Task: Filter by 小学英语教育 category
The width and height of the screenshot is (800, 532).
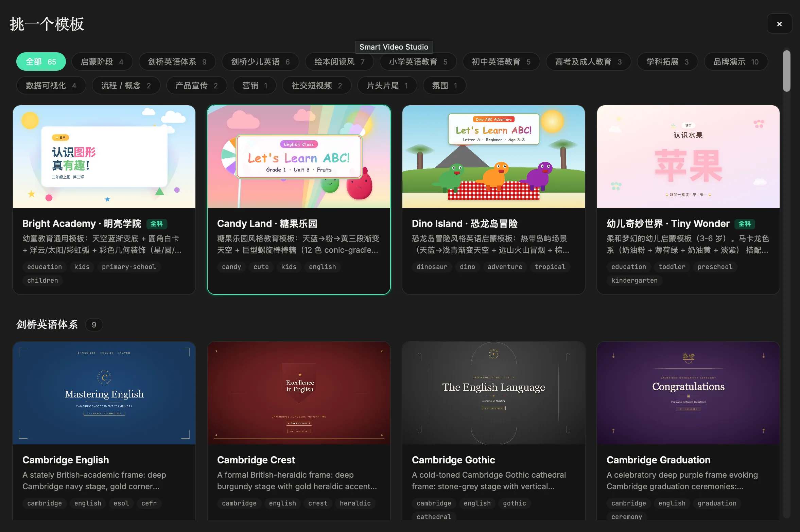Action: (418, 62)
